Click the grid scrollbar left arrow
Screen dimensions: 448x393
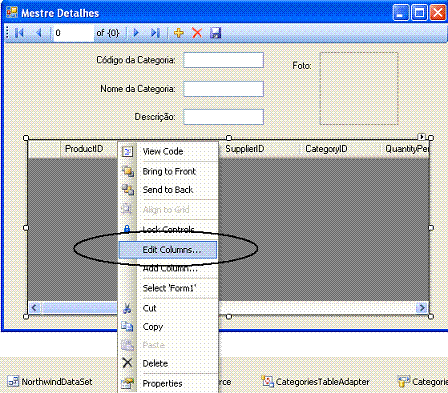click(x=34, y=308)
